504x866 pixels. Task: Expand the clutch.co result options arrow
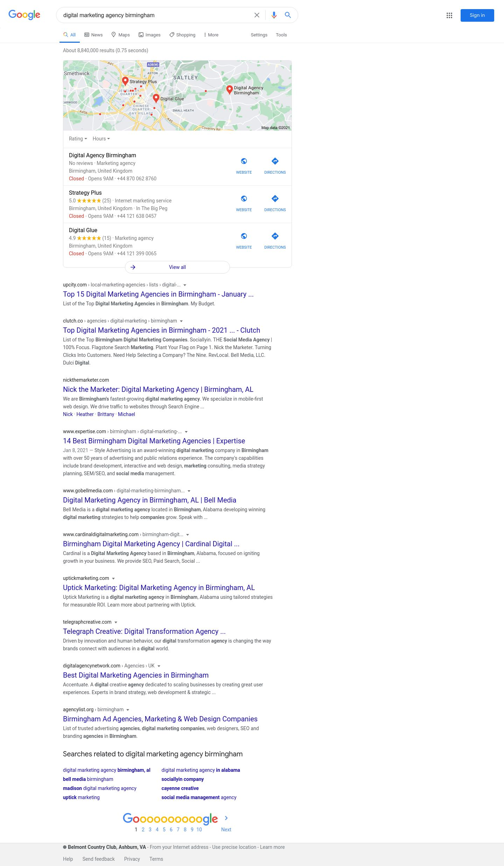pyautogui.click(x=181, y=321)
